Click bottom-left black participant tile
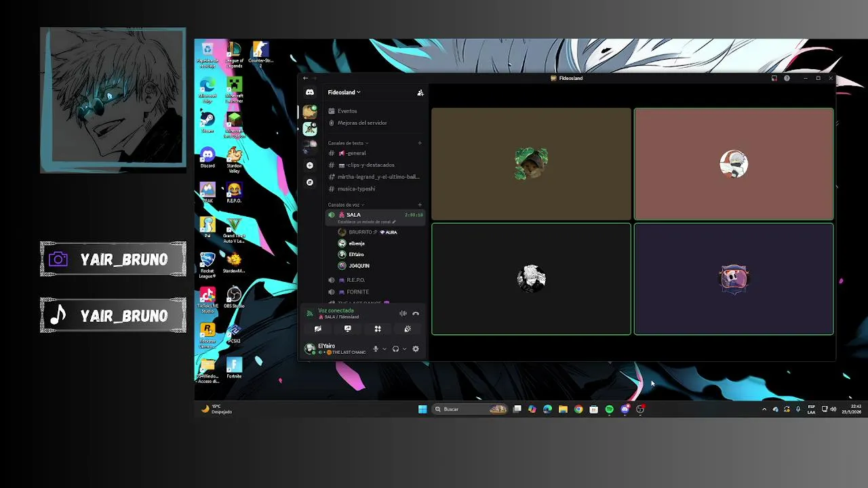Viewport: 868px width, 488px height. coord(531,279)
